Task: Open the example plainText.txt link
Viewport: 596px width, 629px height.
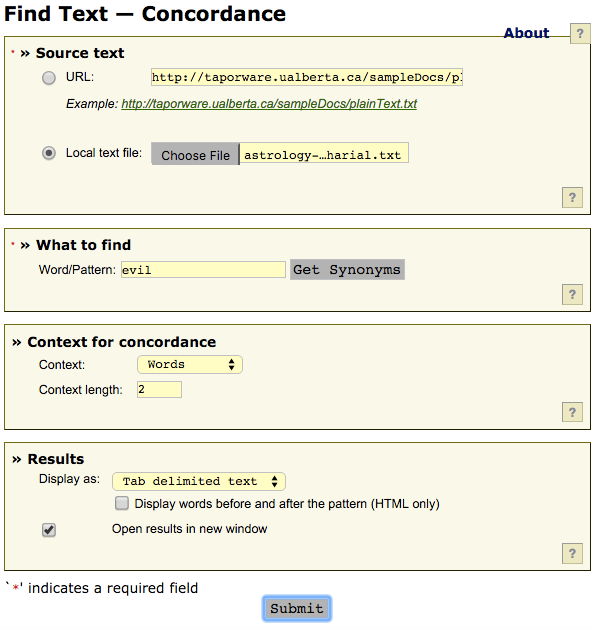Action: 269,104
